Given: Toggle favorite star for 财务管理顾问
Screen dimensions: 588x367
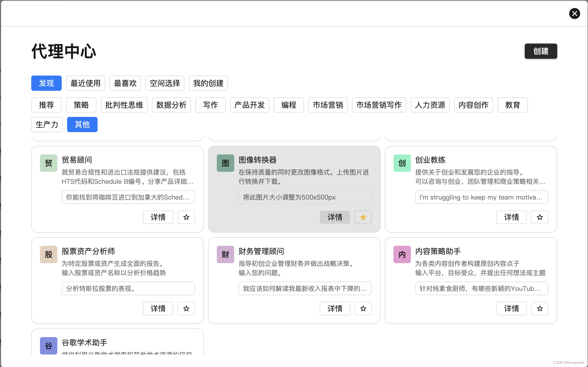Looking at the screenshot, I should tap(363, 309).
